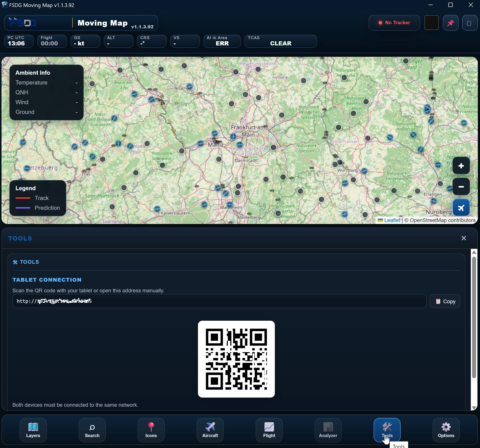The image size is (480, 448).
Task: Toggle the Tools panel button
Action: pos(387,430)
